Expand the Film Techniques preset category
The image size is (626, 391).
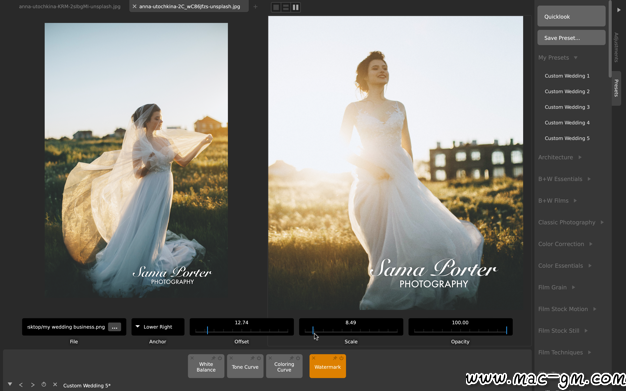tap(565, 352)
